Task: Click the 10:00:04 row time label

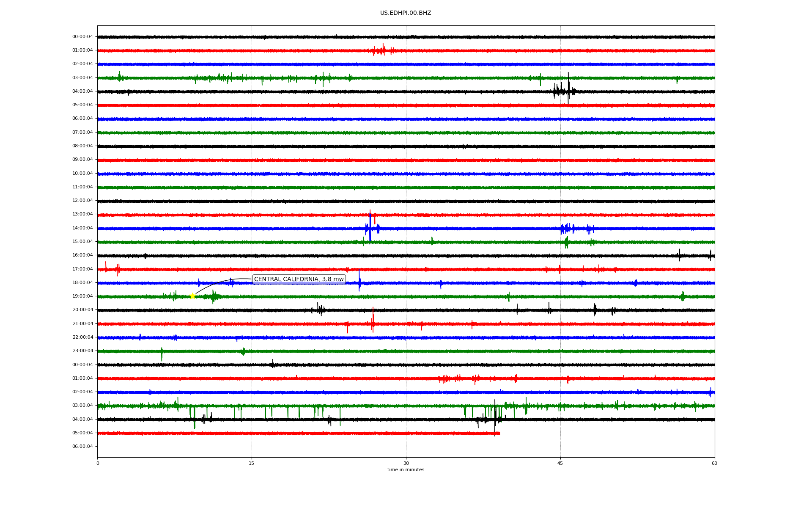Action: pyautogui.click(x=82, y=174)
